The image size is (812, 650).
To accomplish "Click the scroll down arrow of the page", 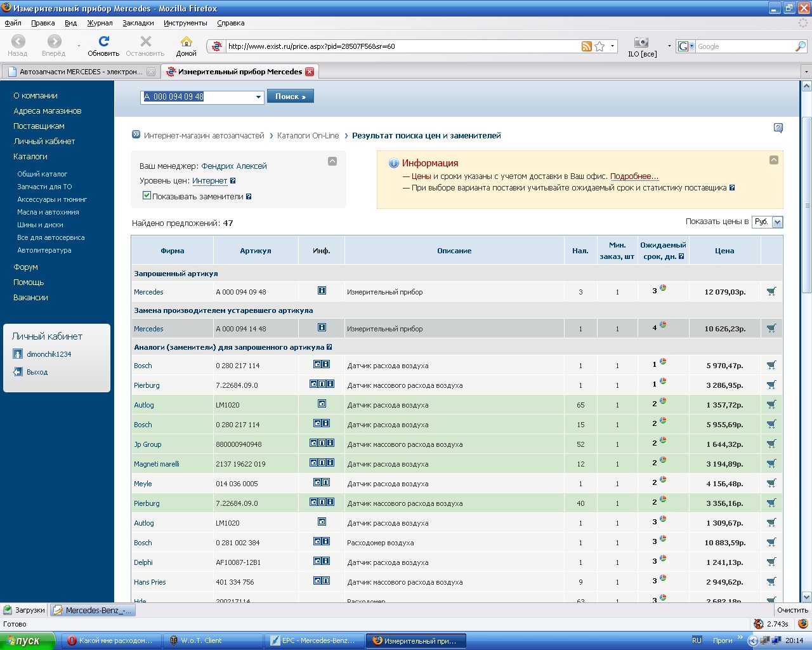I will 806,597.
